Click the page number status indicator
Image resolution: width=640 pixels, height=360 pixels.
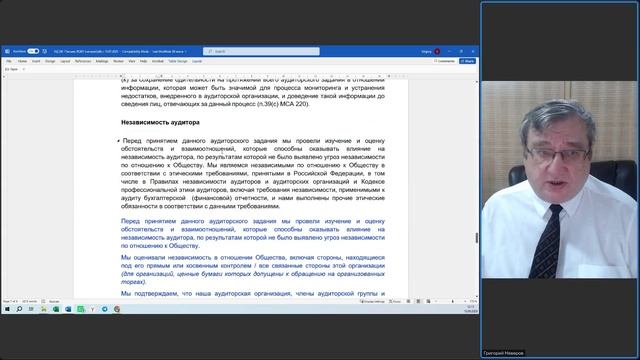coord(11,301)
